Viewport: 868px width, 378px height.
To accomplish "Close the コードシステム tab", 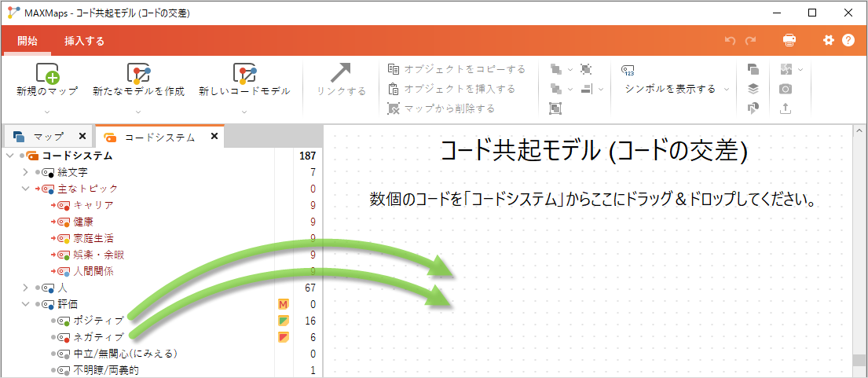I will tap(214, 136).
